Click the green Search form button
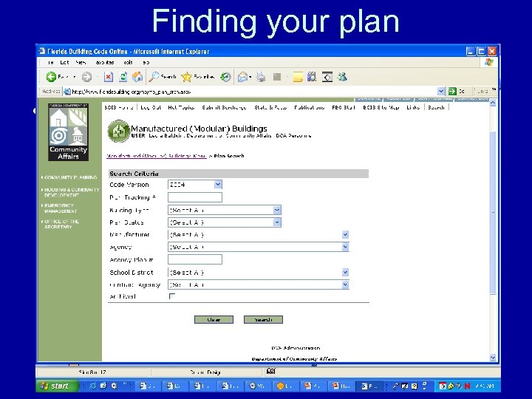The width and height of the screenshot is (532, 399). tap(263, 319)
